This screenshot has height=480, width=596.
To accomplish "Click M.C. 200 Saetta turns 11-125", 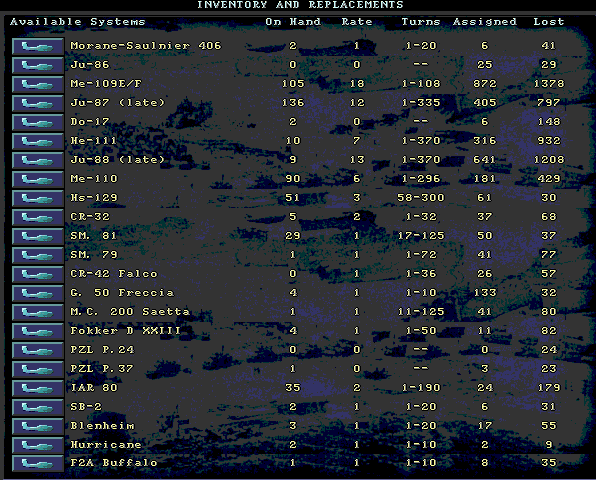I will point(421,312).
